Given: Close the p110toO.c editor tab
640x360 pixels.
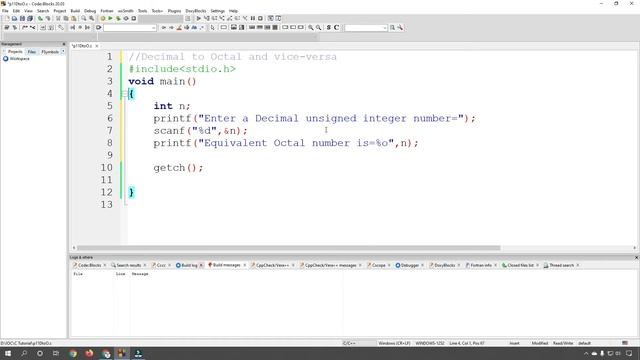Looking at the screenshot, I should point(97,46).
